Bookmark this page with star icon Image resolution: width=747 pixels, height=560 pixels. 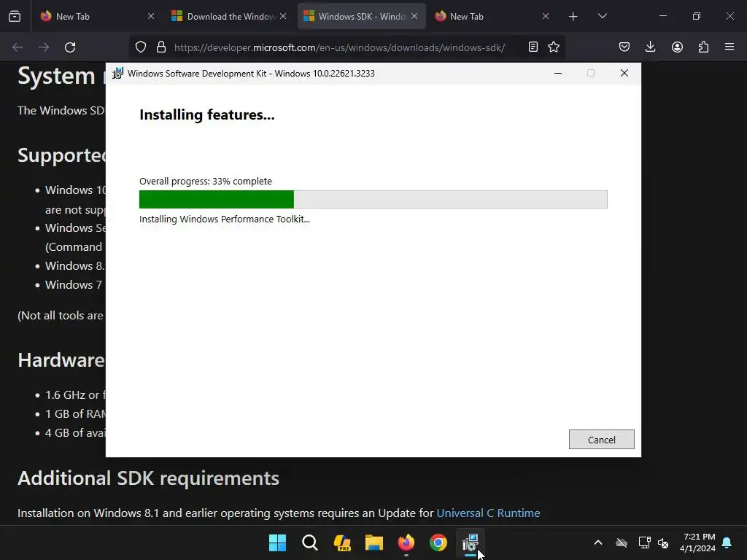554,47
